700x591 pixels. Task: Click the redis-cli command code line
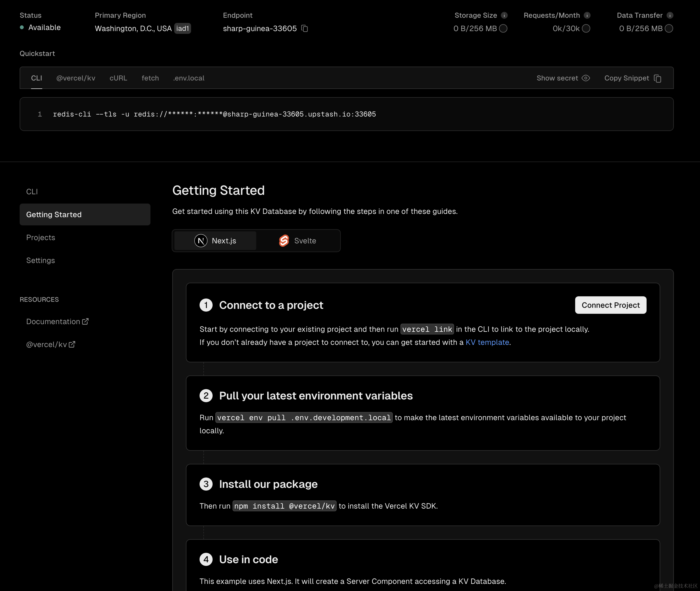[x=214, y=114]
